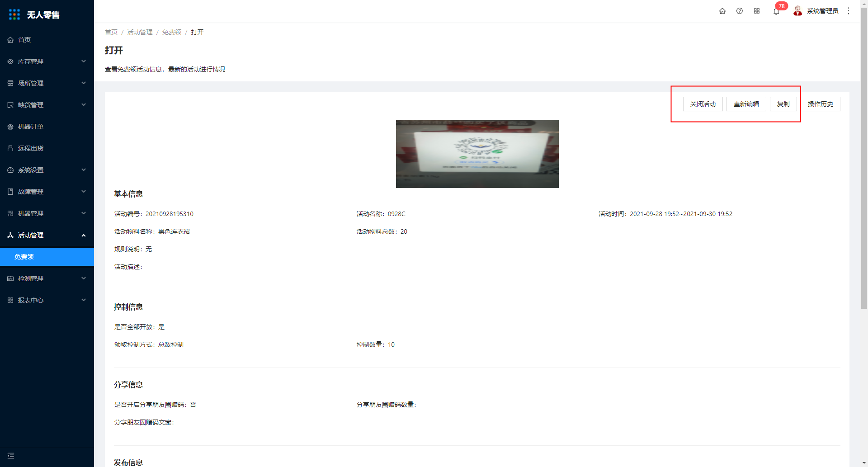Expand 机器管理 chevron arrow
868x467 pixels.
(84, 213)
